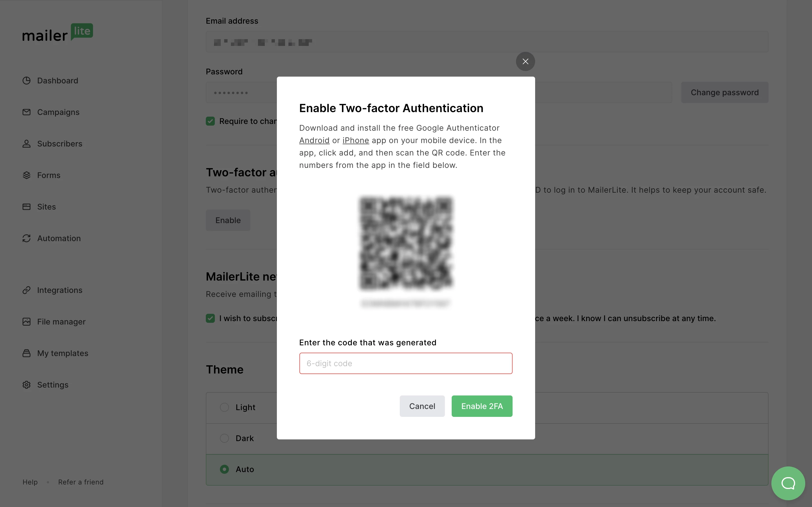Go to My templates menu item
The height and width of the screenshot is (507, 812).
(62, 353)
